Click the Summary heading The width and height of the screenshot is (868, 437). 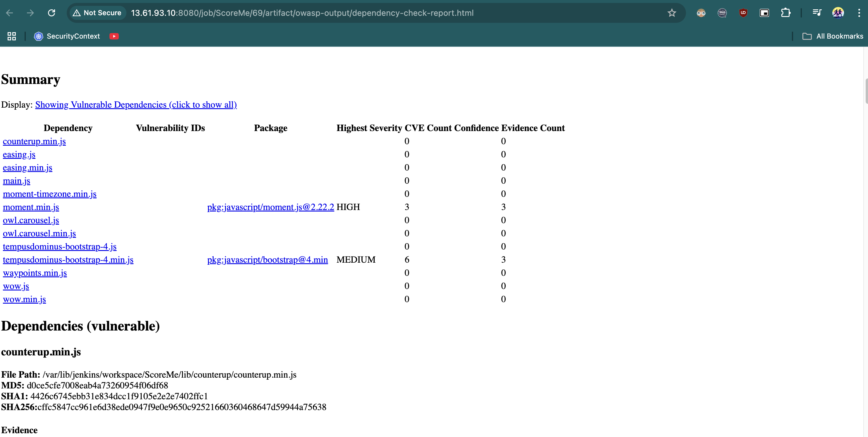[x=31, y=80]
